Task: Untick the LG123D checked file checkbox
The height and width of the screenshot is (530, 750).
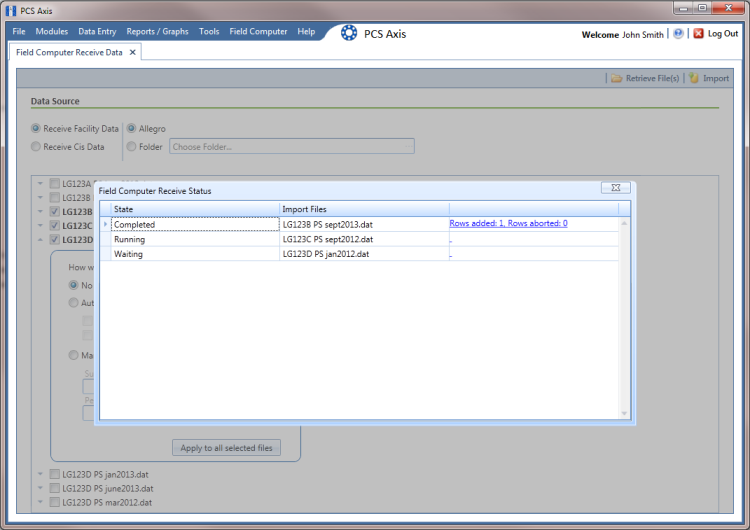Action: coord(55,240)
